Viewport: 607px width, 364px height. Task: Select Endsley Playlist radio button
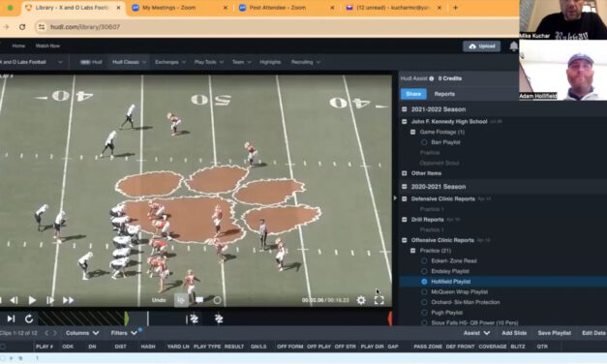click(424, 271)
